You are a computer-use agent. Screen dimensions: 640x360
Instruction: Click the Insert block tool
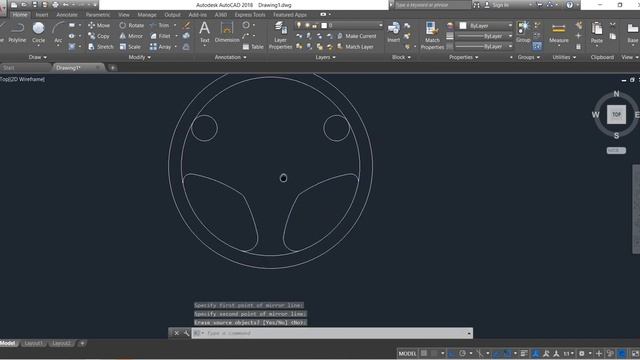tap(393, 32)
